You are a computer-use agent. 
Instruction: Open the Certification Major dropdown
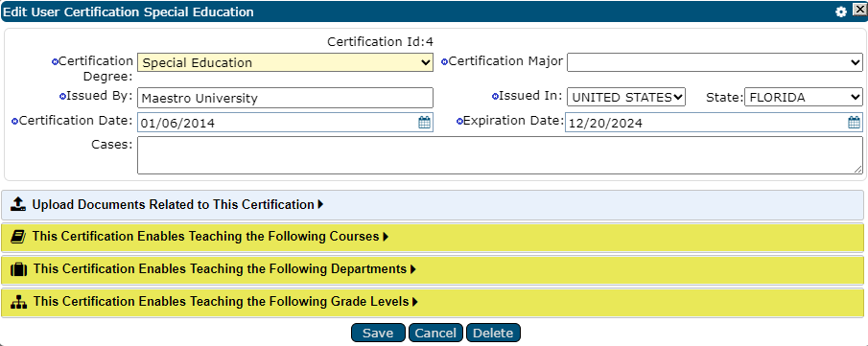(715, 62)
